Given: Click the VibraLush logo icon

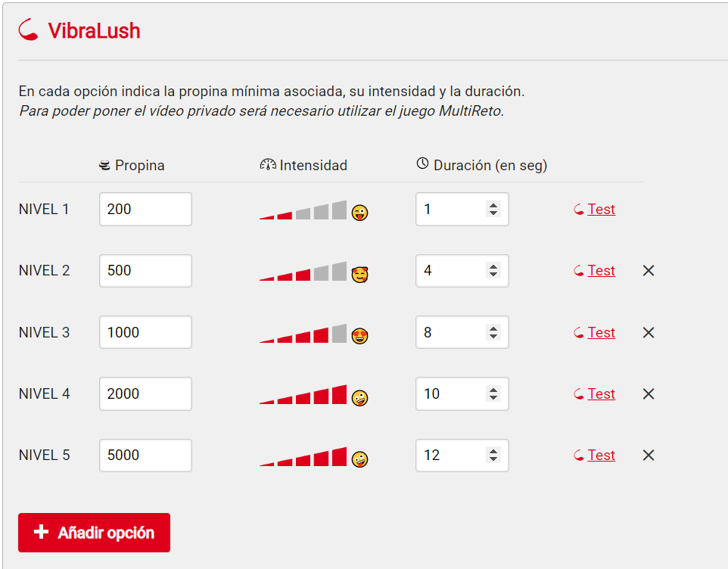Looking at the screenshot, I should (28, 30).
